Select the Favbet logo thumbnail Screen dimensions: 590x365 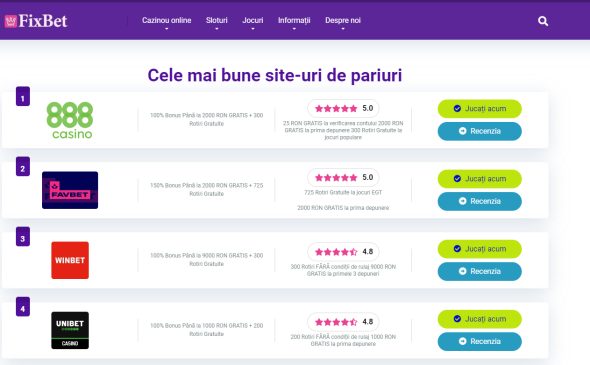70,190
